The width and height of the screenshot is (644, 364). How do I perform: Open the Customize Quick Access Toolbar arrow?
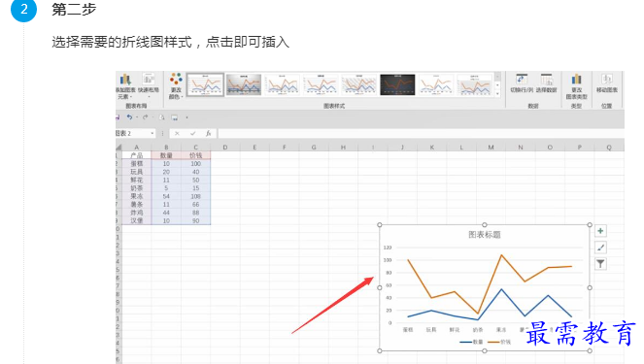[x=186, y=117]
